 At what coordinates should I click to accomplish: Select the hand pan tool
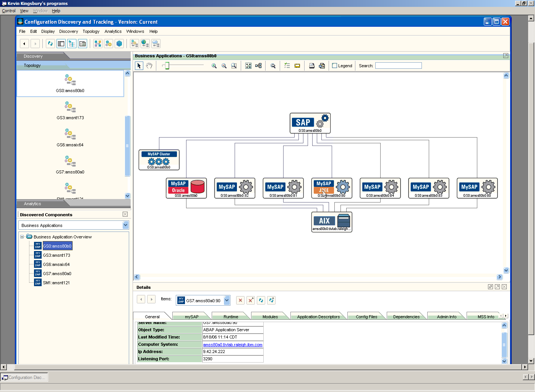coord(149,66)
